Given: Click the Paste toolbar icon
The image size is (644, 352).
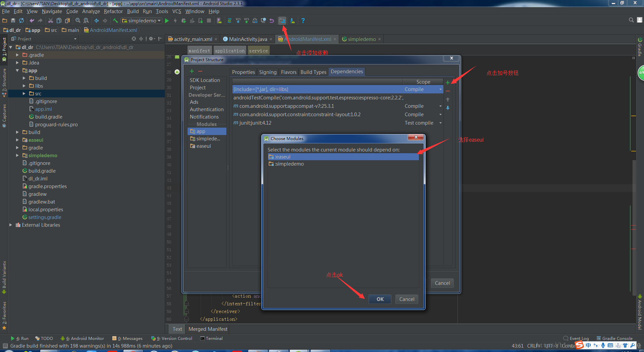Looking at the screenshot, I should 67,20.
